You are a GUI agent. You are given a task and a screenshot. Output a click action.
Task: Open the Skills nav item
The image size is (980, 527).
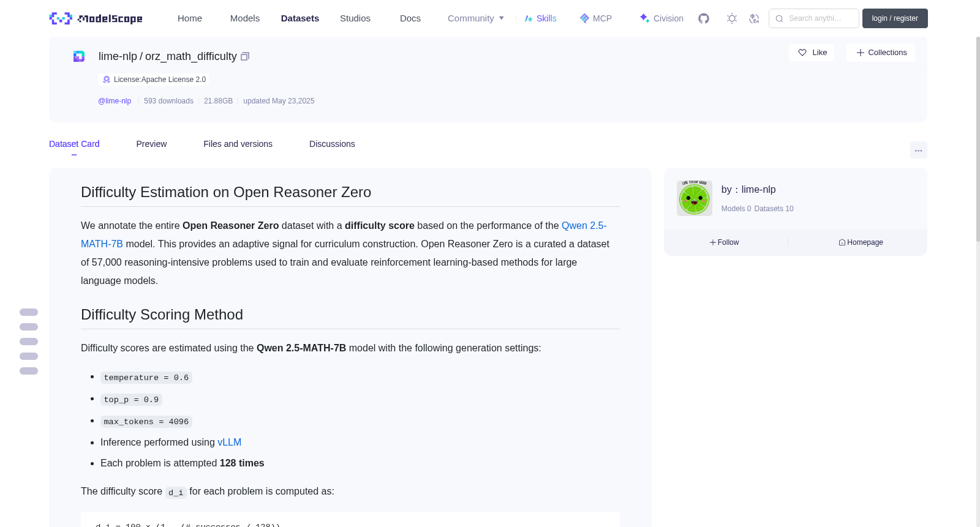click(x=540, y=18)
